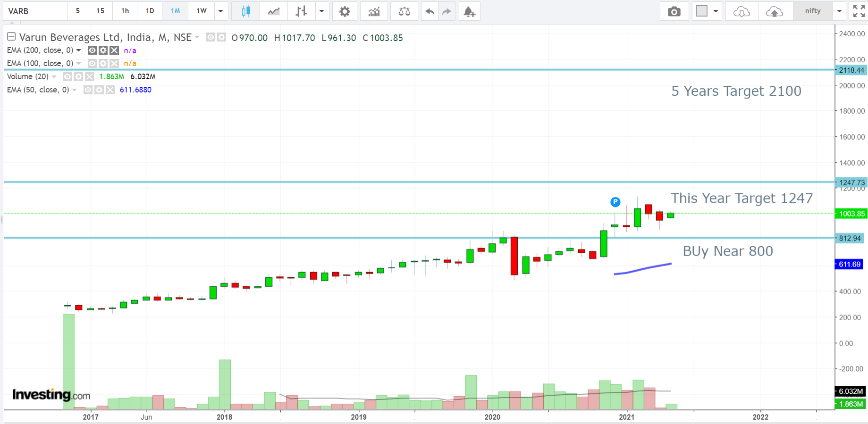Collapse the indicator legend box
Screen dimensions: 868x424
point(11,37)
